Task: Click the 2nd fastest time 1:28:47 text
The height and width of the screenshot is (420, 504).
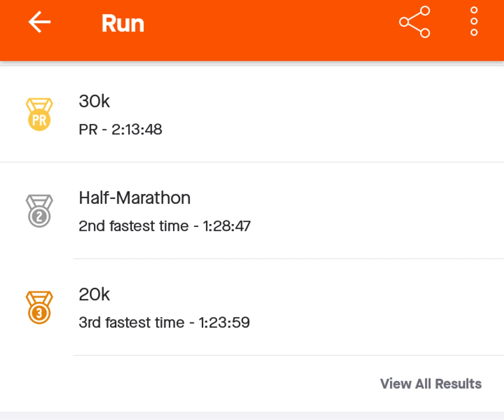Action: pos(165,226)
